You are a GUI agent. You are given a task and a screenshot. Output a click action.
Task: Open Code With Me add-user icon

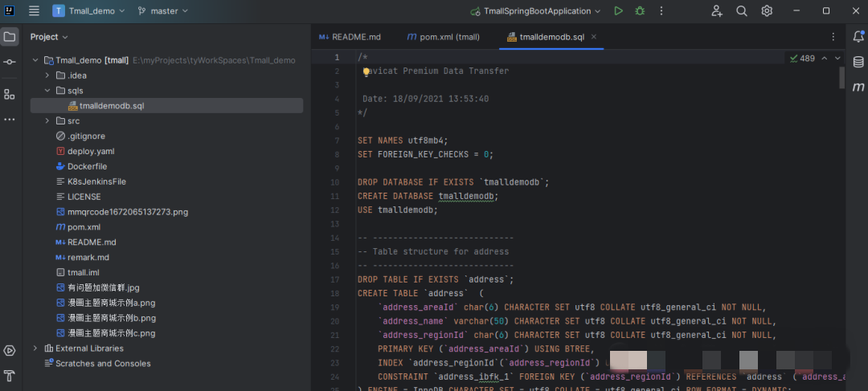(717, 11)
